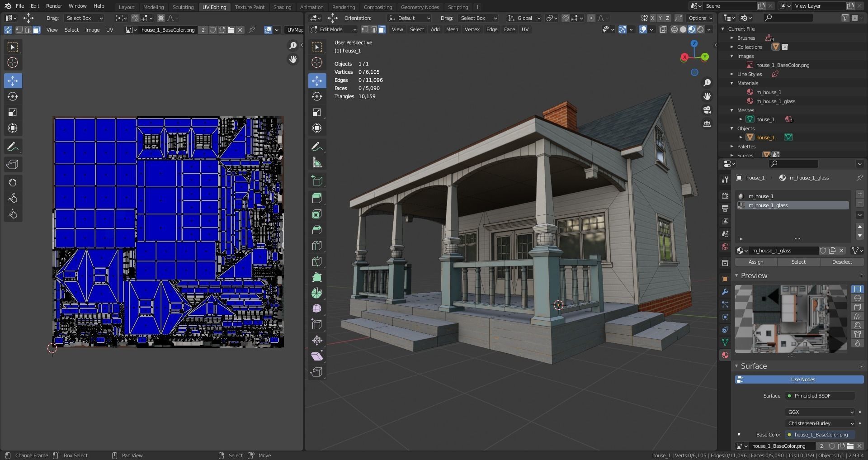Click the Select material button
The width and height of the screenshot is (868, 460).
(798, 262)
